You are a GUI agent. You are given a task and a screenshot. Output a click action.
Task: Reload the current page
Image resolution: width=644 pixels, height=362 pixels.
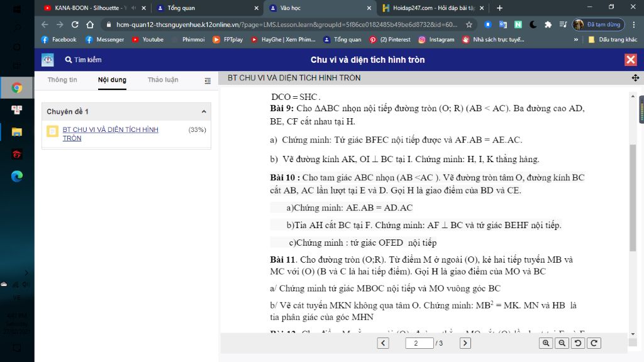pyautogui.click(x=75, y=25)
